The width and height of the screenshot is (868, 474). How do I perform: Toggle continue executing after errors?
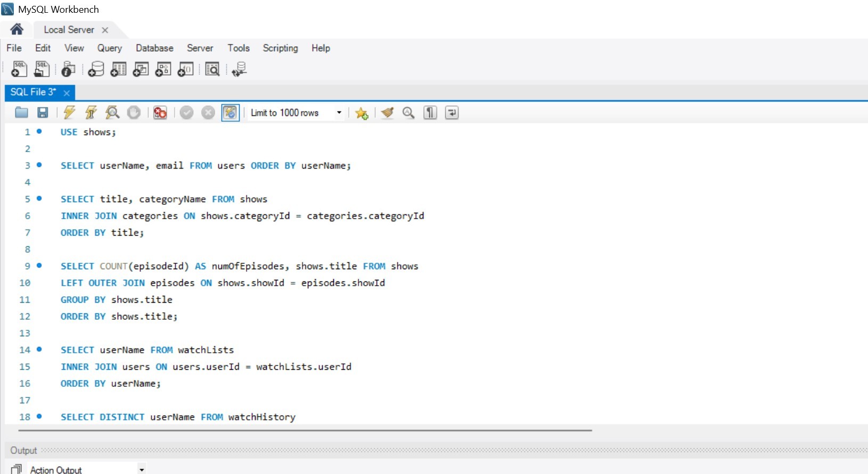click(x=160, y=112)
